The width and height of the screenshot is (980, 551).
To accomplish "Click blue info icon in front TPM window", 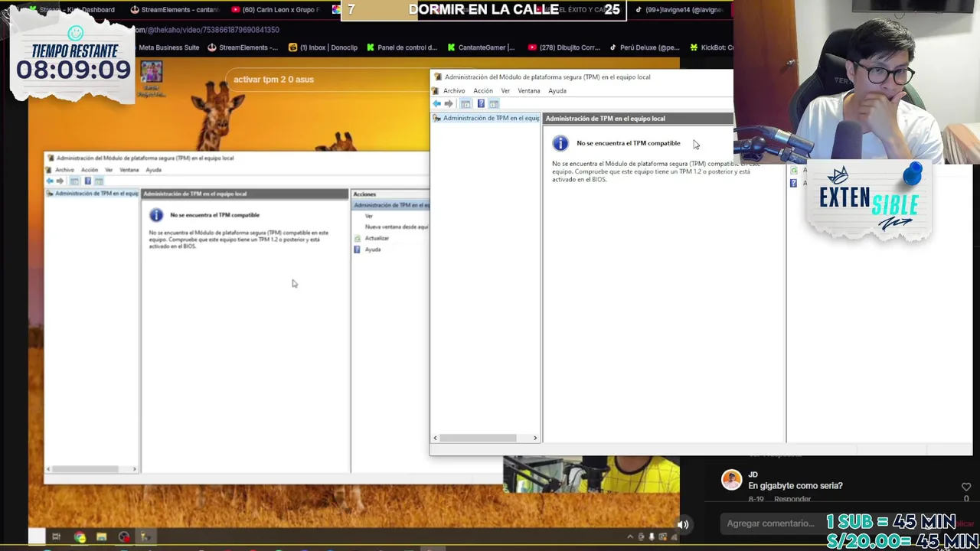I will point(560,143).
